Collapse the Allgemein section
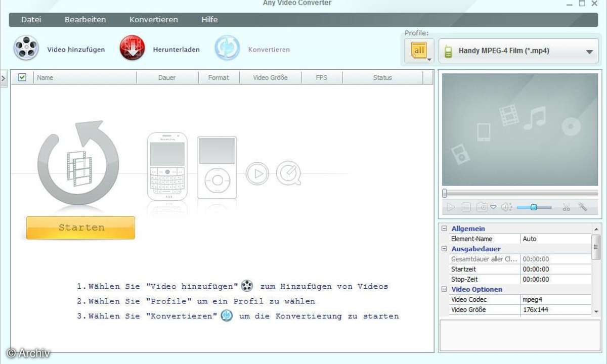This screenshot has width=607, height=364. coord(444,229)
